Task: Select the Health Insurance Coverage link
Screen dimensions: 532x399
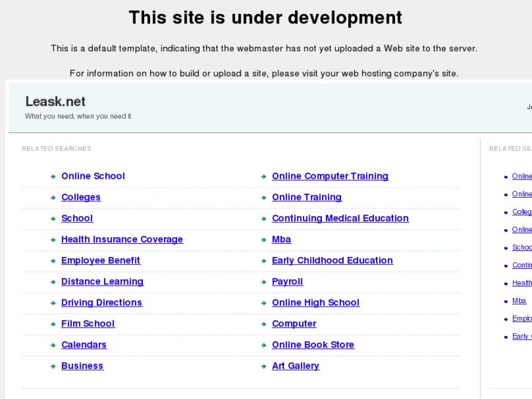Action: [x=122, y=239]
